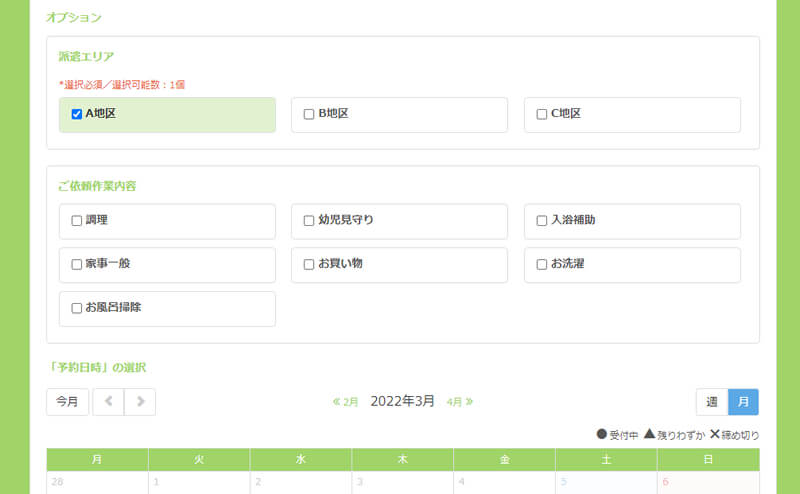Go to 2月 via the link
The height and width of the screenshot is (494, 800).
point(346,402)
